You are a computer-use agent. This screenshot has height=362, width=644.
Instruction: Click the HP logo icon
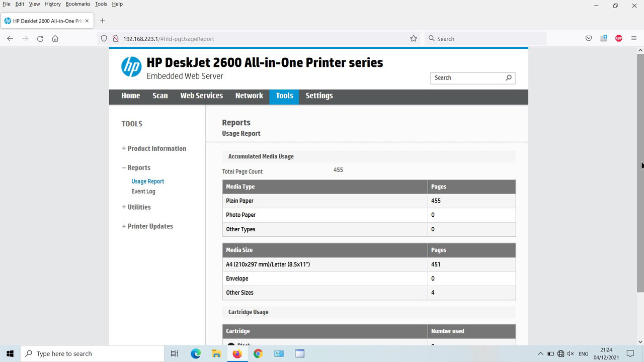131,67
